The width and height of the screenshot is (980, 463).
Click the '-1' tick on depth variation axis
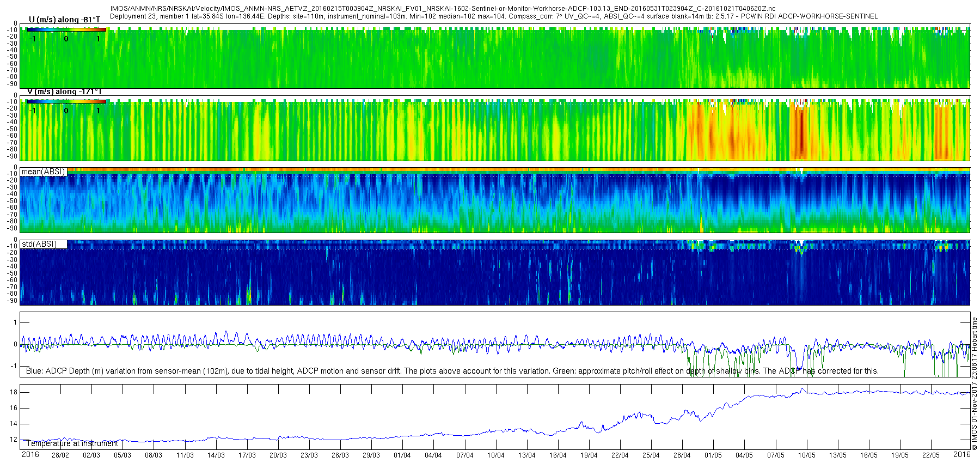pyautogui.click(x=14, y=366)
